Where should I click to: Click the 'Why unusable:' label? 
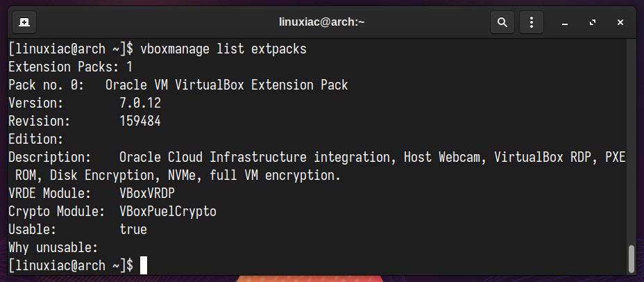pos(53,247)
